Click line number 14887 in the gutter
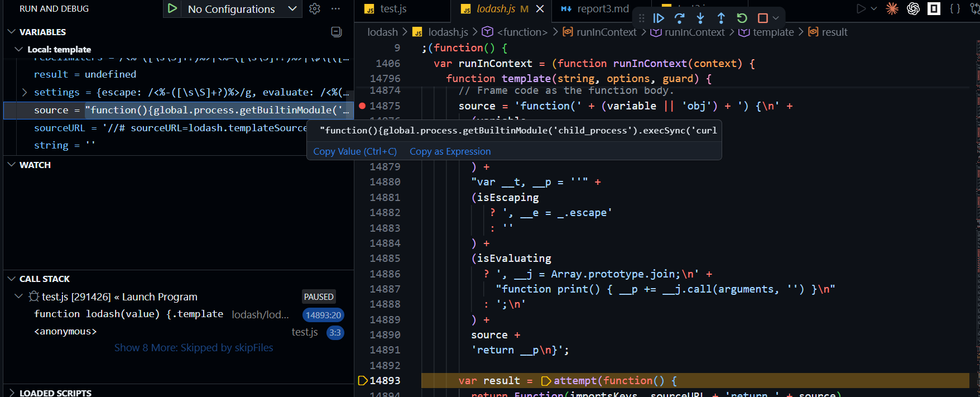 click(x=385, y=289)
